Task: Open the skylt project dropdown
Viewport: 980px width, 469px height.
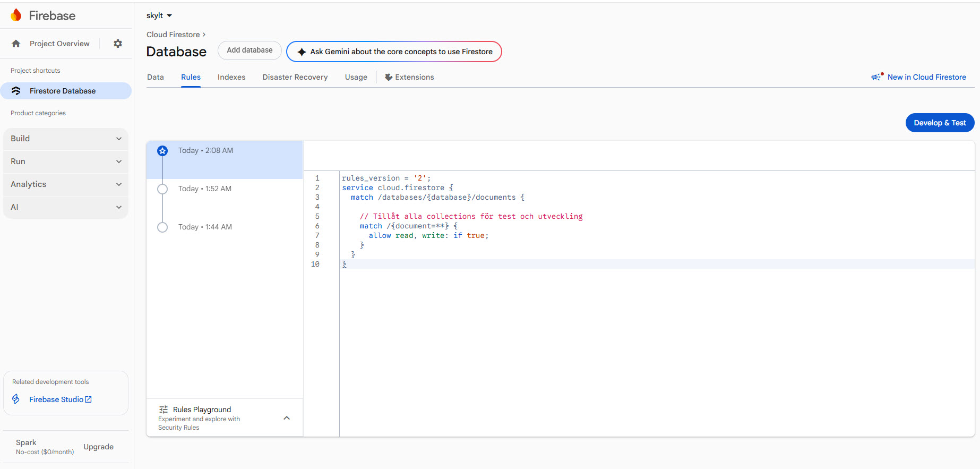Action: [159, 15]
